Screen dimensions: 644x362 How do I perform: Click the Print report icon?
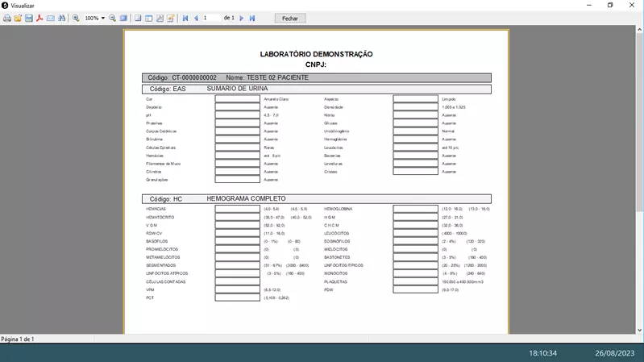(7, 18)
